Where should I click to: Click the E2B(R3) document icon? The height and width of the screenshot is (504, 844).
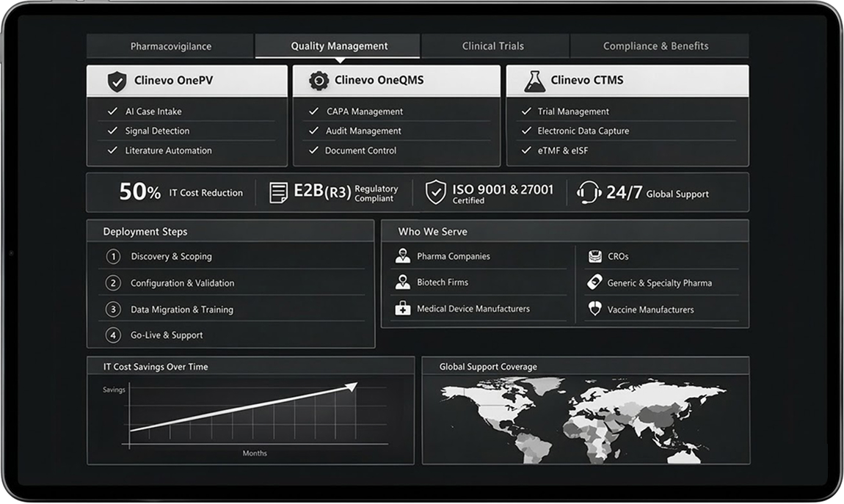[278, 193]
